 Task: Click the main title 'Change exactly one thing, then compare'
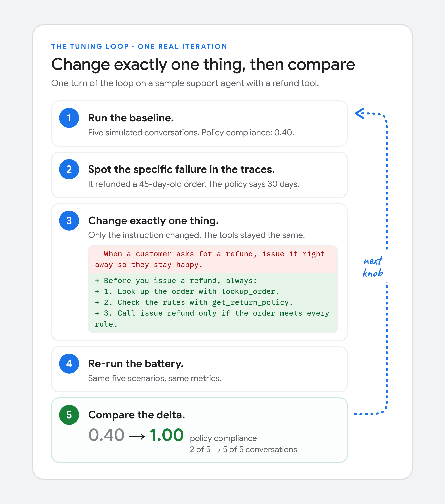(x=203, y=65)
